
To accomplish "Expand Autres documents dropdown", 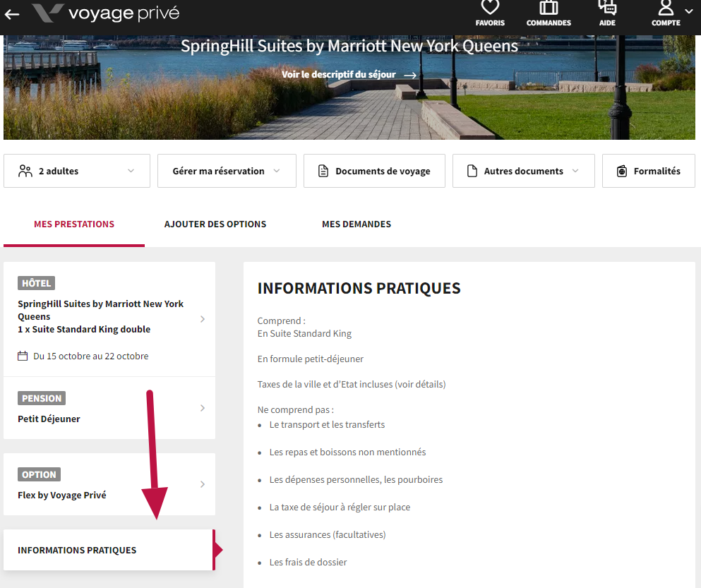I will point(523,171).
